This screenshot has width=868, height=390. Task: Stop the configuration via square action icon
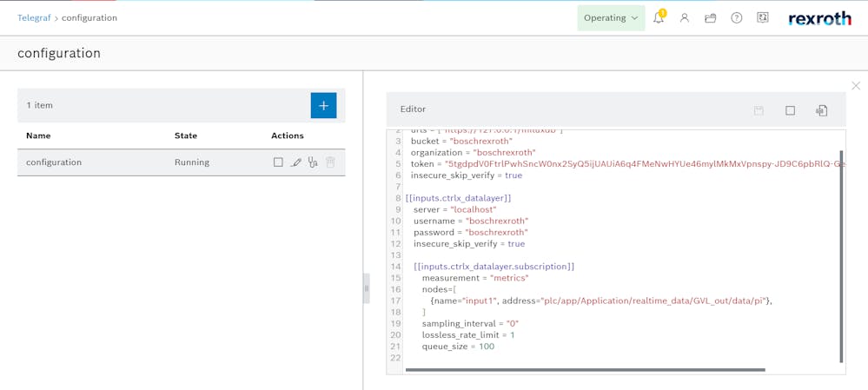(x=278, y=162)
